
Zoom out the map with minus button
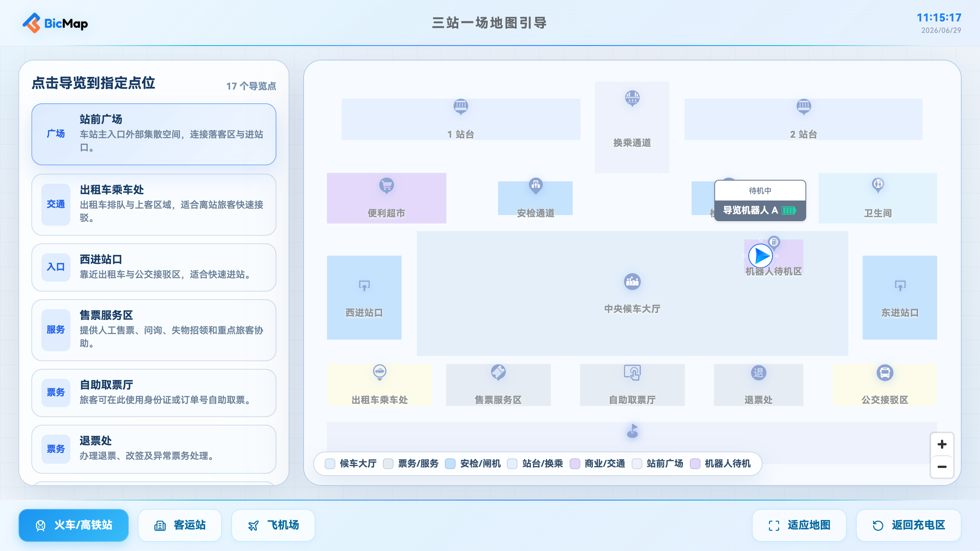942,467
